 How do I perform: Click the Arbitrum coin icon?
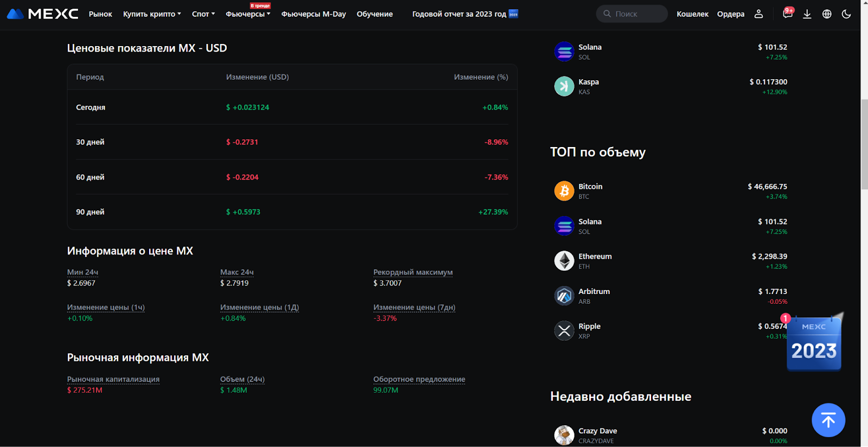pyautogui.click(x=564, y=296)
